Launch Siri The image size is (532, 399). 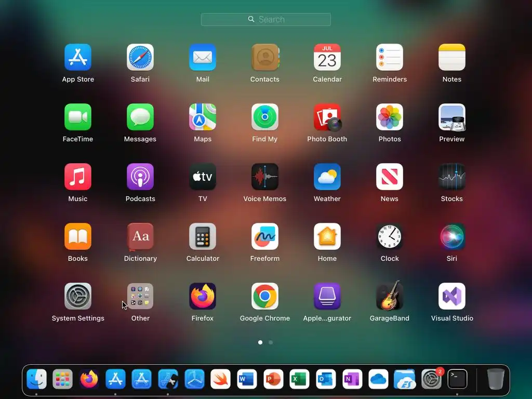coord(452,236)
